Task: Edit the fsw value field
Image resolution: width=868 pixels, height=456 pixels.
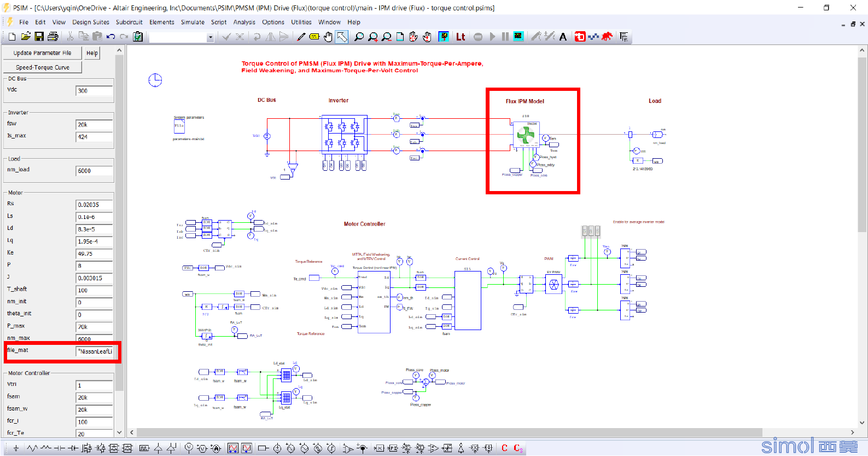Action: 94,125
